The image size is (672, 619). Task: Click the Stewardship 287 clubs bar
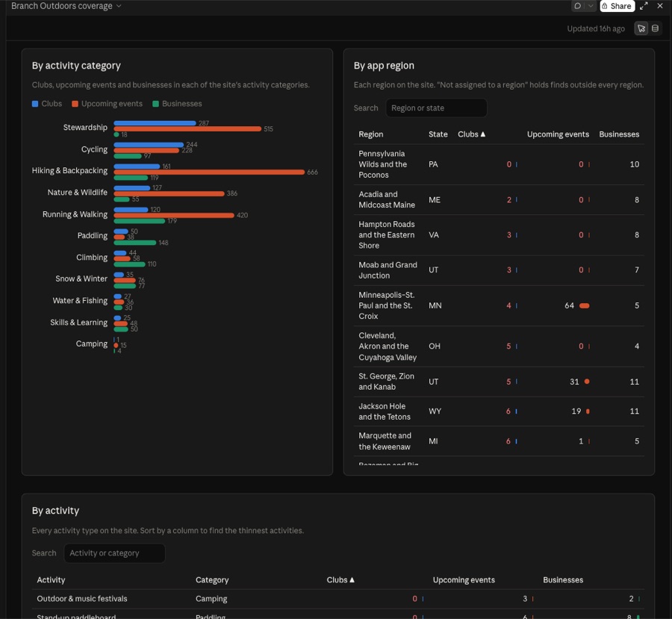tap(155, 123)
